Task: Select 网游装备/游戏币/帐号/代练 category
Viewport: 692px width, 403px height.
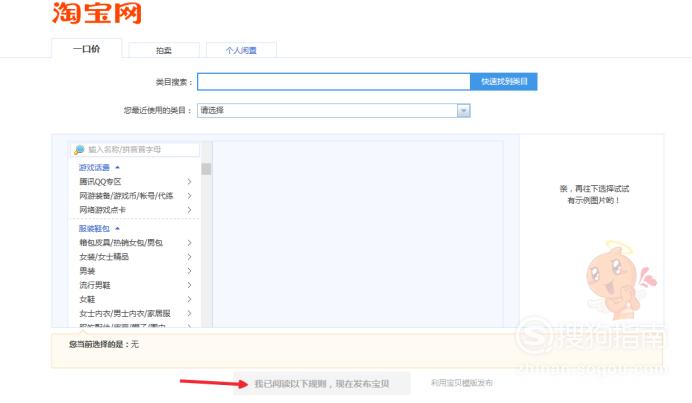Action: 126,196
